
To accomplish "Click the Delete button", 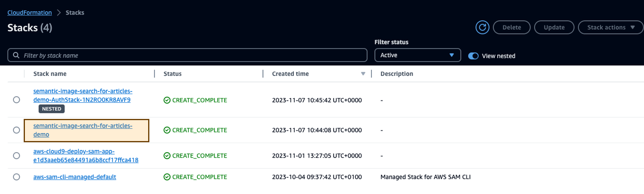I will tap(512, 27).
